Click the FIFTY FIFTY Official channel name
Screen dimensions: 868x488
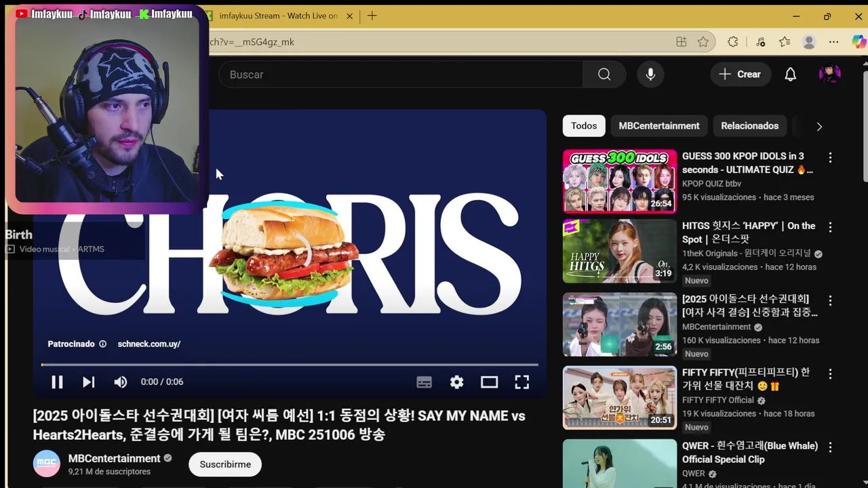tap(718, 400)
